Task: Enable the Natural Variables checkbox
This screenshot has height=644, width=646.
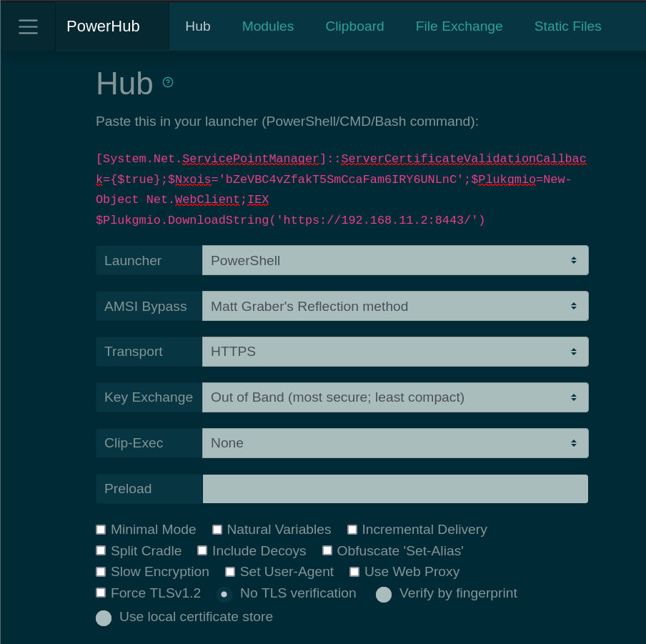Action: pos(217,530)
